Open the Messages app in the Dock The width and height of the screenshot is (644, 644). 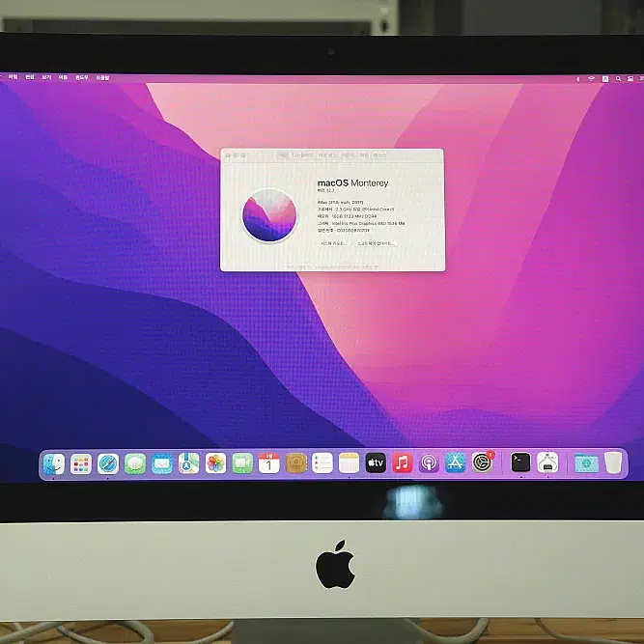point(135,463)
